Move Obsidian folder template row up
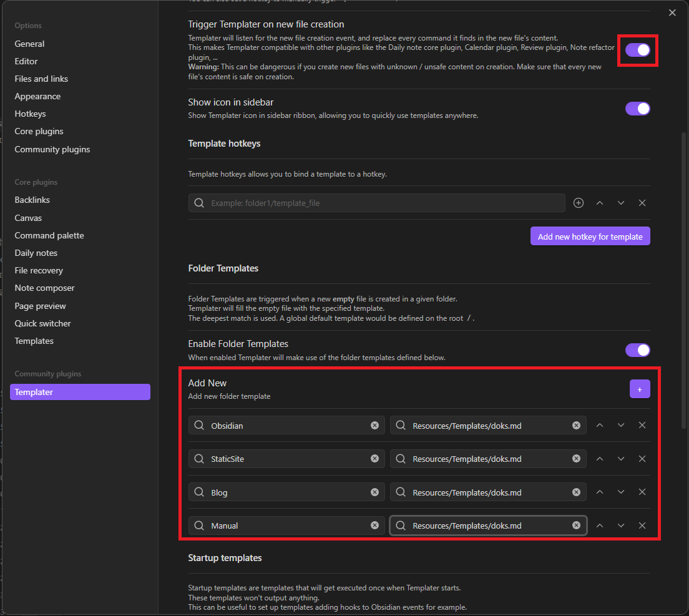The width and height of the screenshot is (689, 616). (599, 425)
